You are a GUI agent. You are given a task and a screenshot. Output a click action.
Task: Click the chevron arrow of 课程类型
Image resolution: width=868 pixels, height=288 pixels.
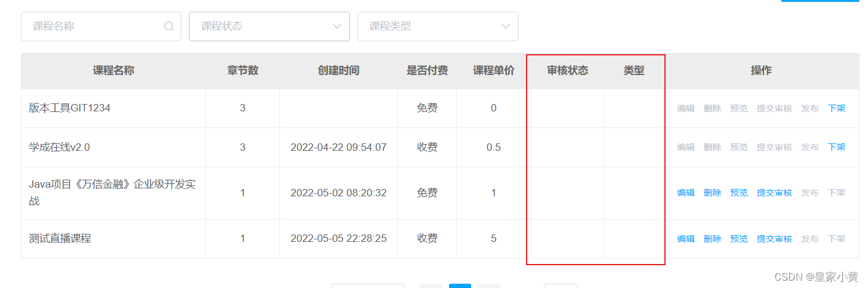click(506, 26)
